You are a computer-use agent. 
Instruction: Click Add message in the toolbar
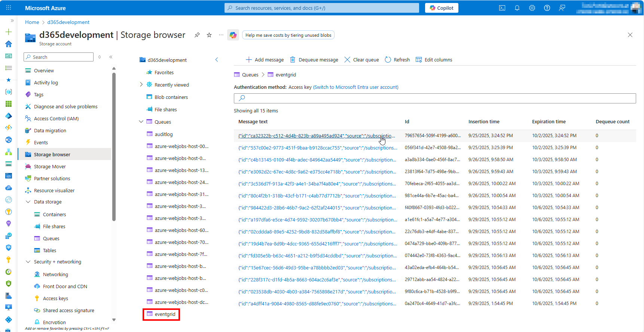(265, 60)
